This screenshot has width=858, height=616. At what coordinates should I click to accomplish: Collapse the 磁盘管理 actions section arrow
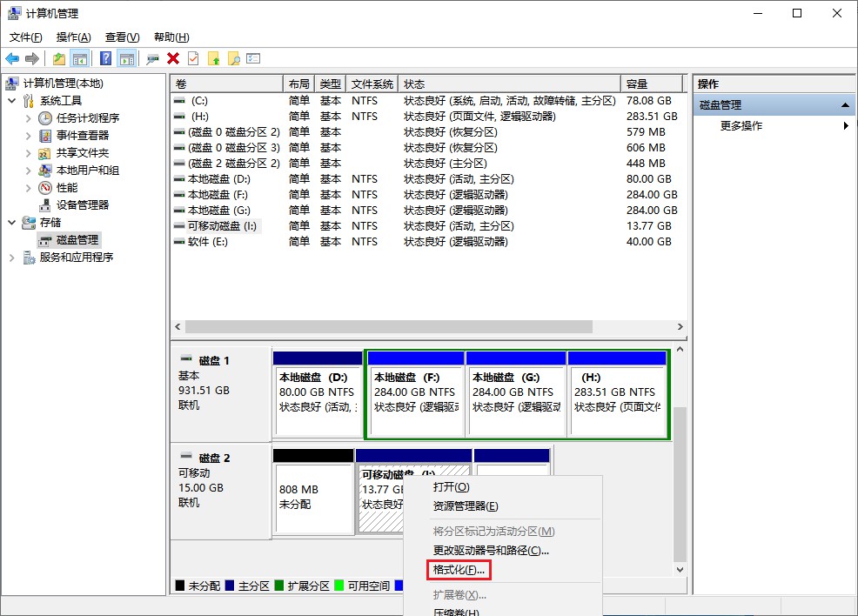click(846, 105)
